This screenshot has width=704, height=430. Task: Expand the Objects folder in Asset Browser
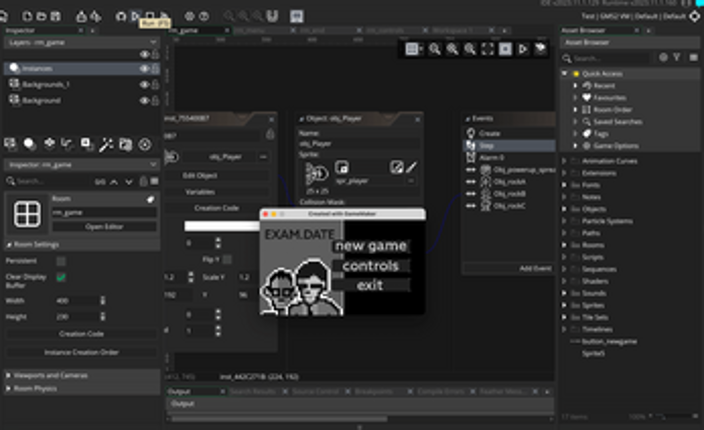point(565,209)
